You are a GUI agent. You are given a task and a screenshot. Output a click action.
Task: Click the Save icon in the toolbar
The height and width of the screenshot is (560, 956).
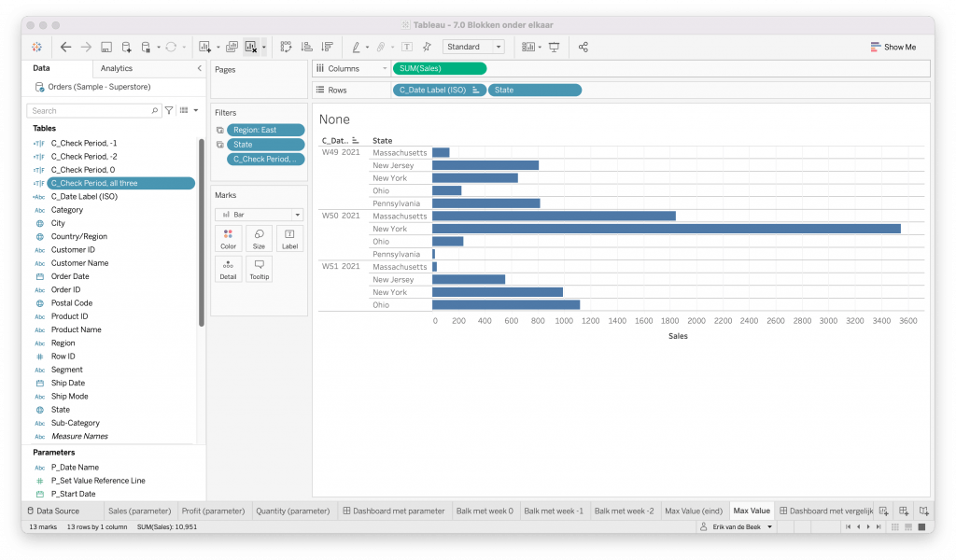pyautogui.click(x=106, y=47)
